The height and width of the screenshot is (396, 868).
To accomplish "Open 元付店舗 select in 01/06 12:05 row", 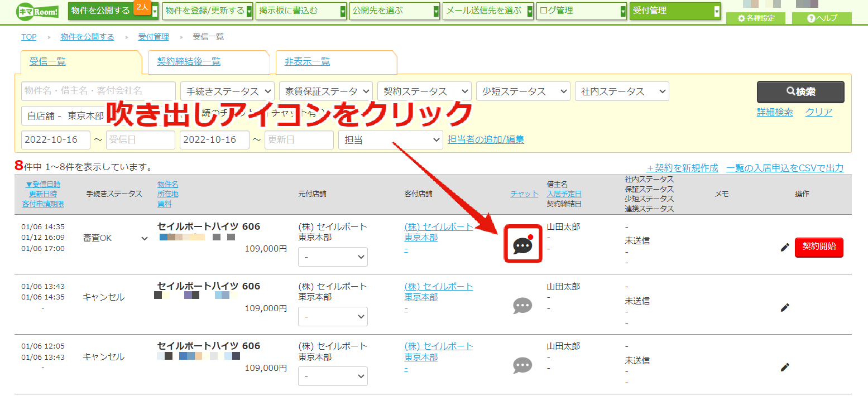I will 333,376.
